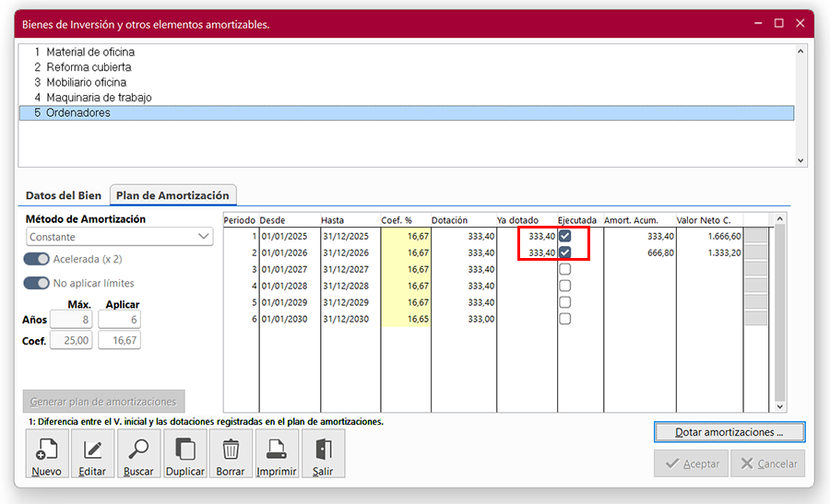830x504 pixels.
Task: Click the Años Aplicar input field
Action: pos(120,319)
